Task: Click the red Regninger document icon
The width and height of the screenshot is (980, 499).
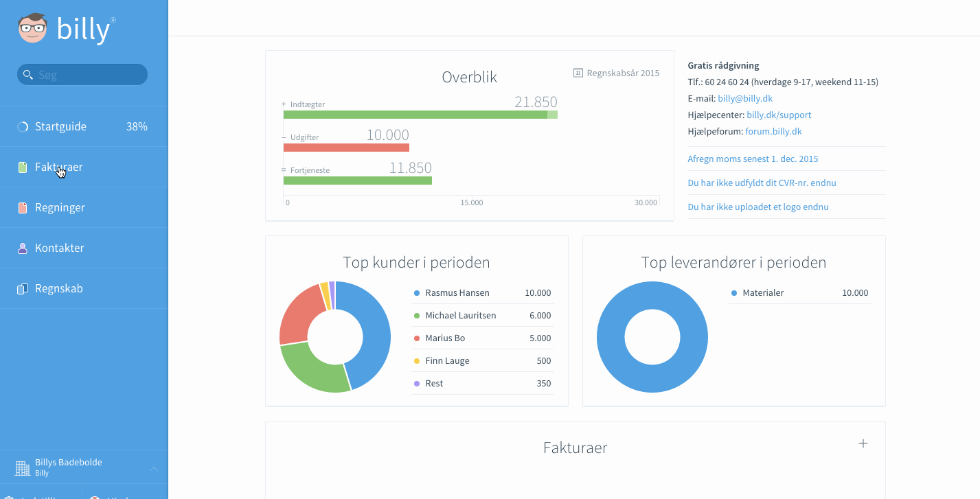Action: tap(23, 208)
